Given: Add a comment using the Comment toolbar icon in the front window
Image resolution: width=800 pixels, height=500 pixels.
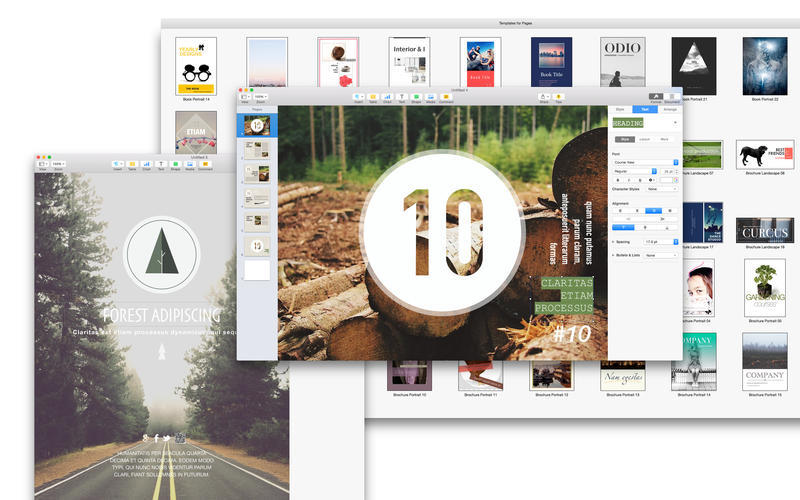Looking at the screenshot, I should point(446,97).
